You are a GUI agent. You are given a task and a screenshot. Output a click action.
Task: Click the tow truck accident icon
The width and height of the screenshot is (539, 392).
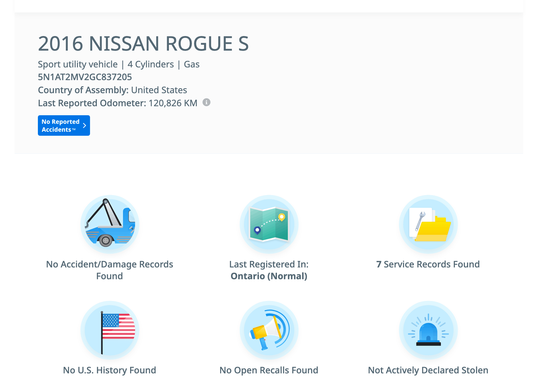point(110,224)
